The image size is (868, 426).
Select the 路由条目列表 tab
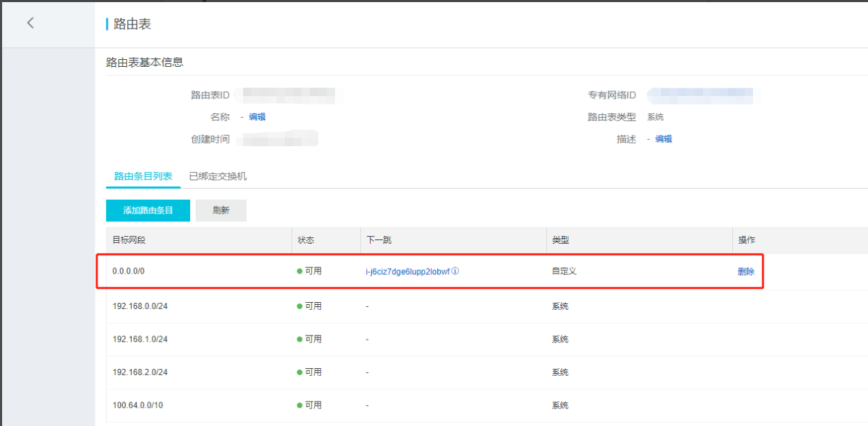click(x=142, y=176)
